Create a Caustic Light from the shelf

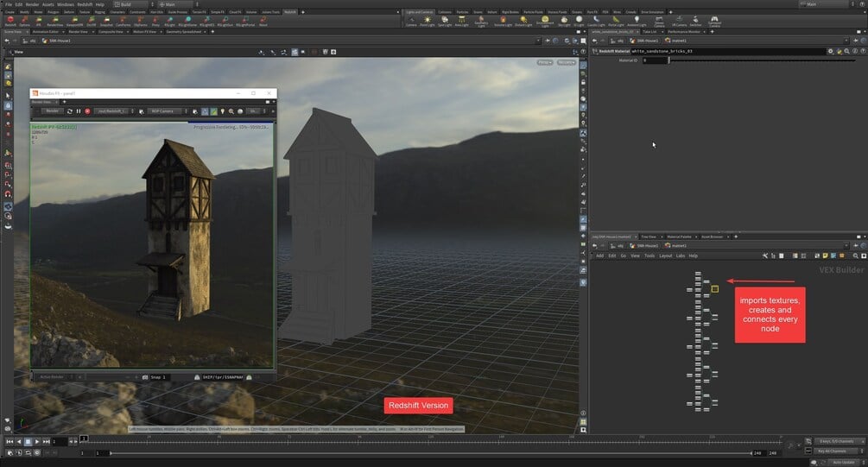596,21
